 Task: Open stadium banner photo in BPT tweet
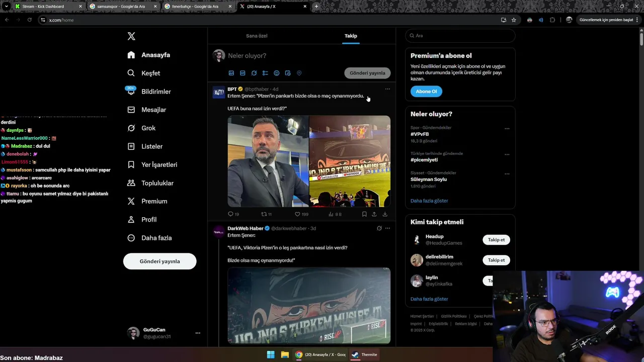(350, 161)
